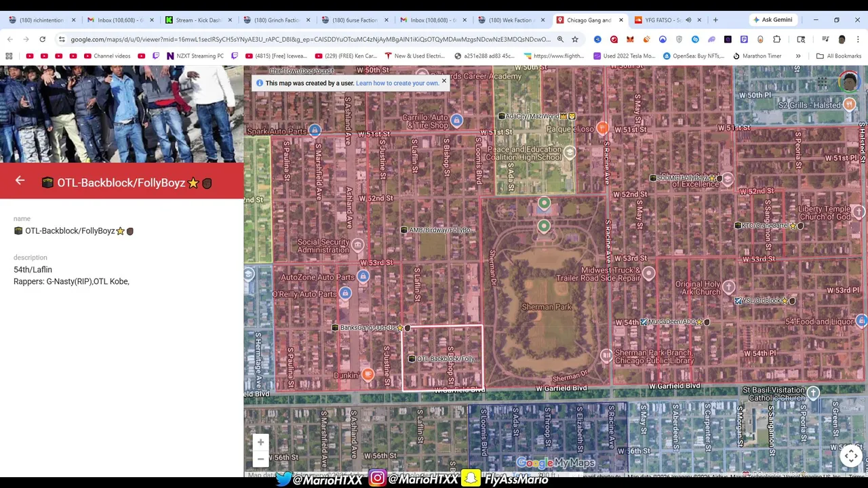868x488 pixels.
Task: Bookmark this page with the star icon
Action: (x=575, y=39)
